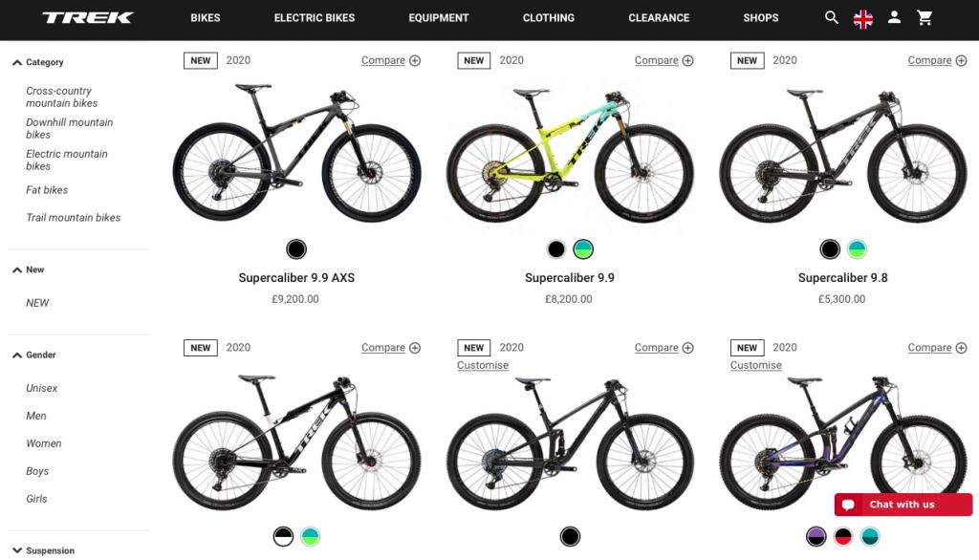
Task: Open the search magnifier icon
Action: tap(832, 17)
